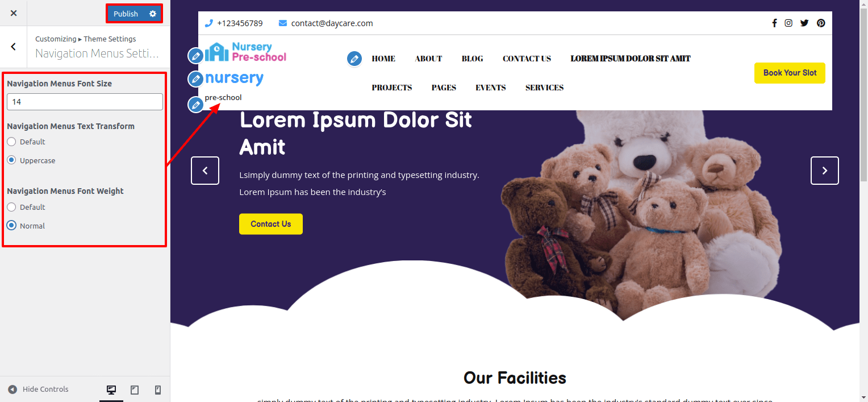Switch to the mobile preview device icon
Image resolution: width=868 pixels, height=402 pixels.
point(158,389)
